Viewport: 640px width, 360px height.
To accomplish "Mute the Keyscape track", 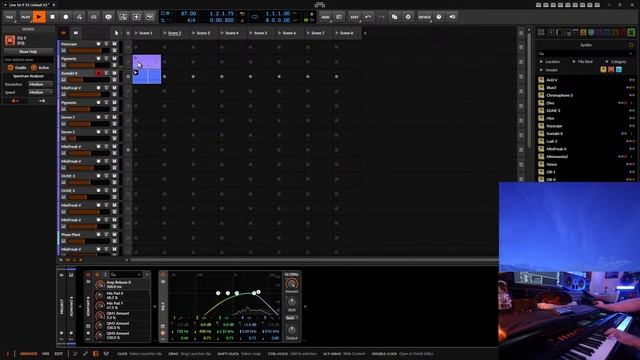I will pos(115,44).
